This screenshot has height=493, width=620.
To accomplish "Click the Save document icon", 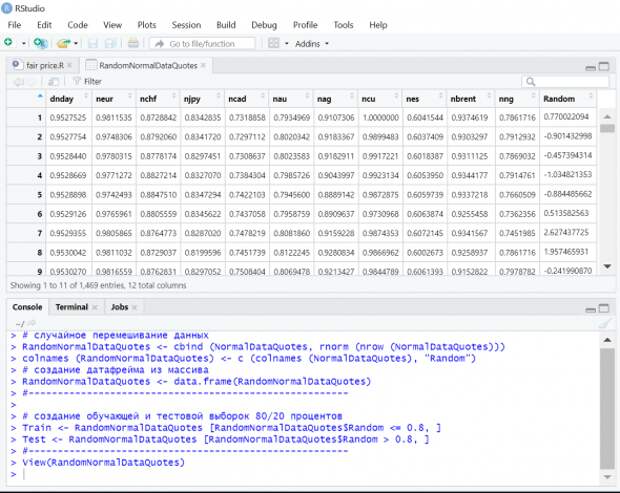I will 93,43.
